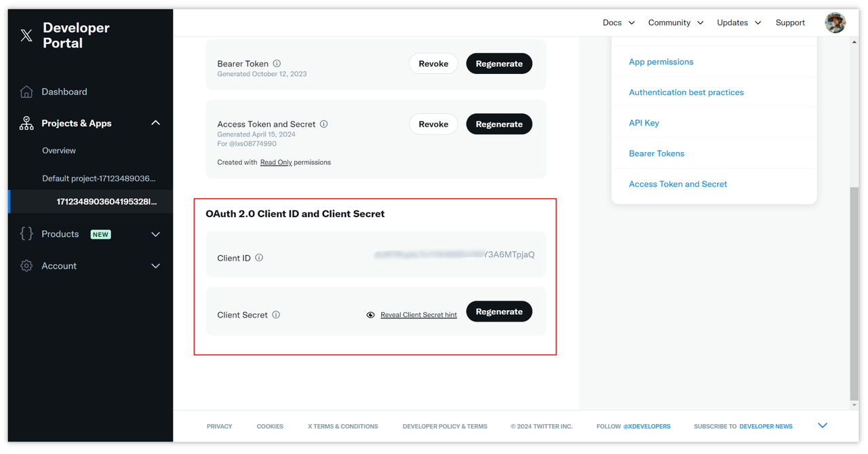Collapse the Projects & Apps section chevron
The image size is (868, 454).
coord(155,123)
